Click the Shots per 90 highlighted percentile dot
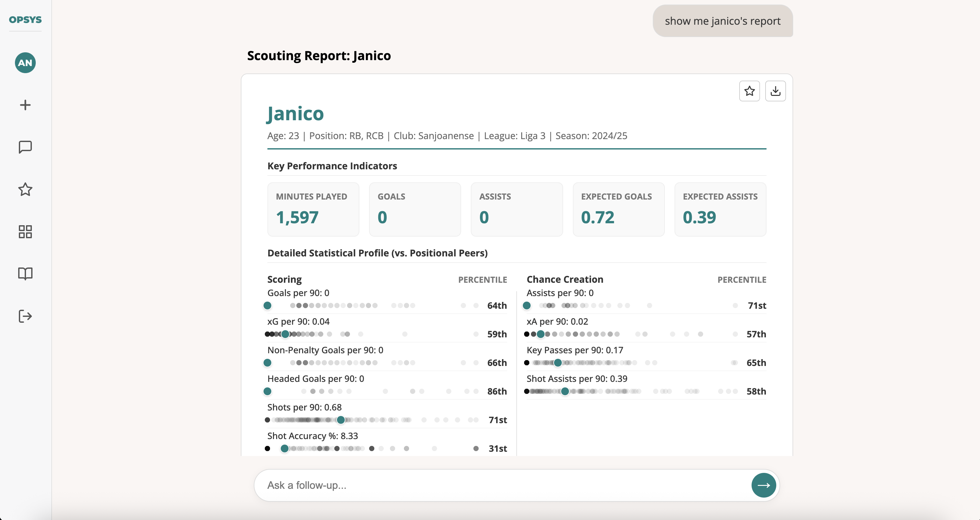The image size is (980, 520). pos(341,420)
